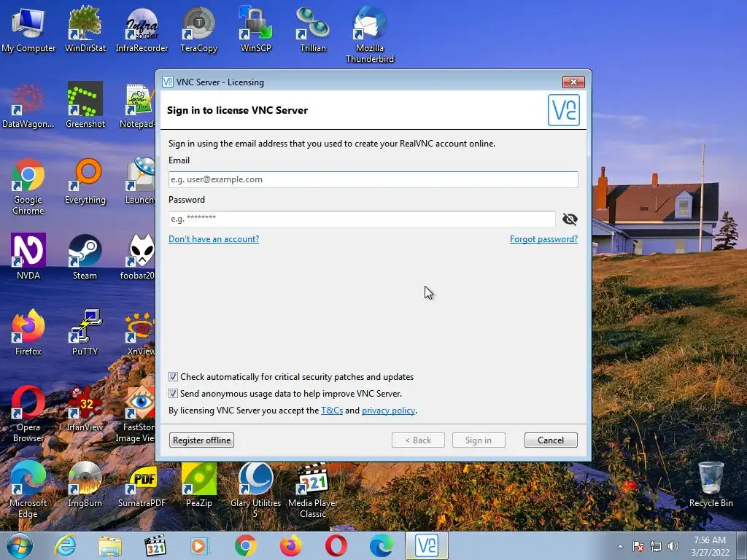
Task: Open InfraRecorder desktop shortcut
Action: [x=142, y=29]
